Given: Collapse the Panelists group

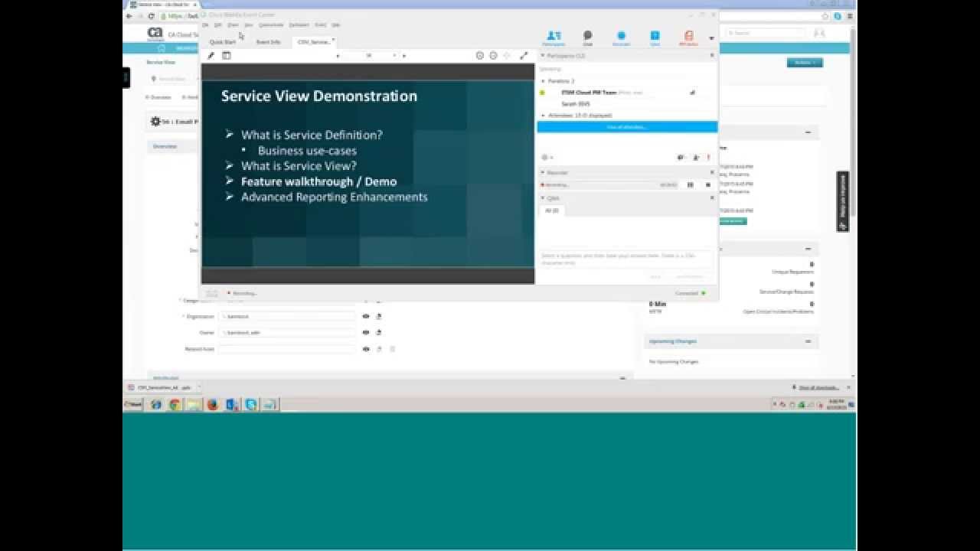Looking at the screenshot, I should coord(543,81).
